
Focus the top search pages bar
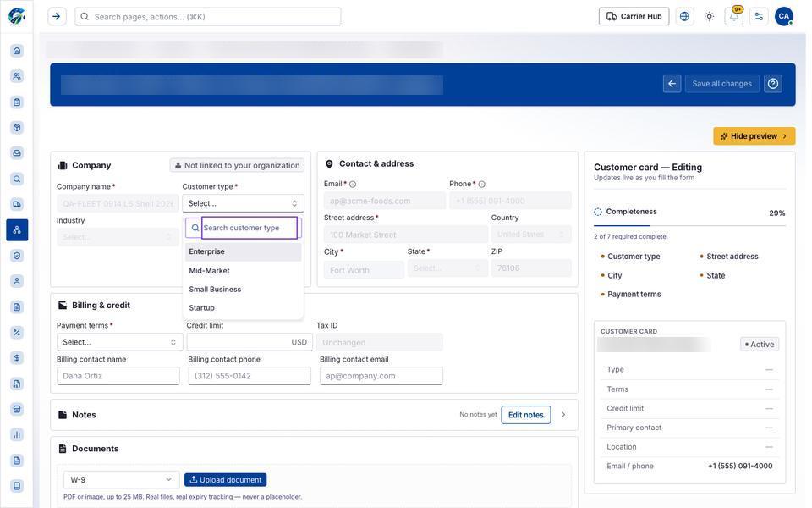pos(208,17)
